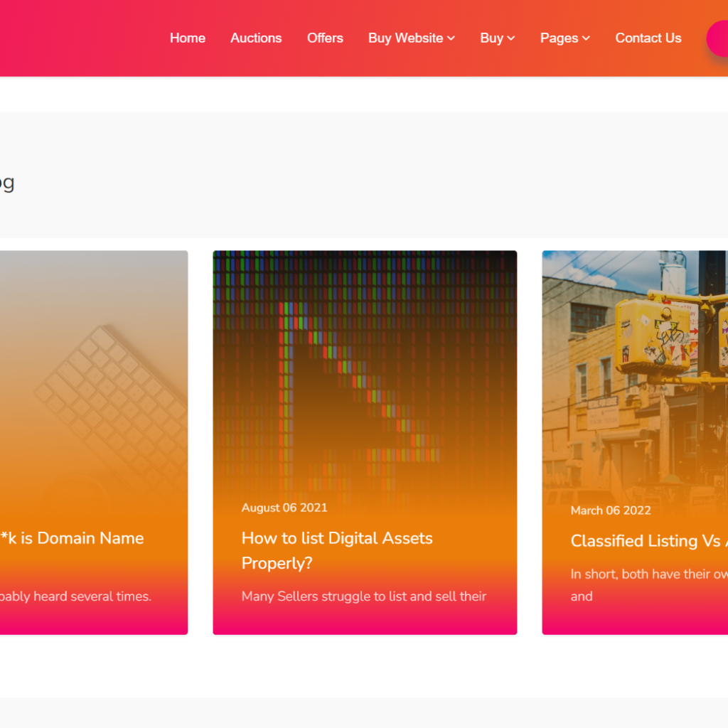Click the March 06 2022 post date

[x=611, y=510]
